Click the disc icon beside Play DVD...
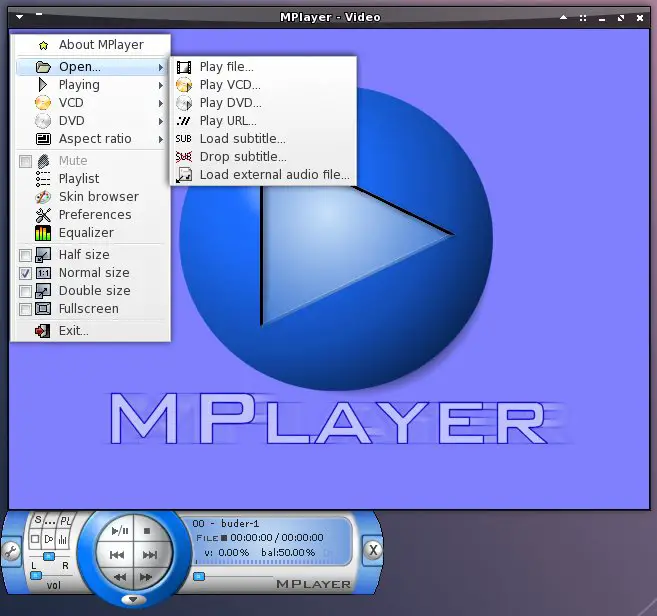This screenshot has width=657, height=616. click(x=184, y=103)
